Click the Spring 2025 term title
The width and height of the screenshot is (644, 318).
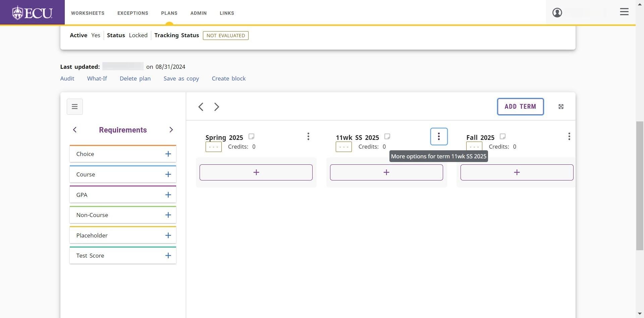click(224, 138)
